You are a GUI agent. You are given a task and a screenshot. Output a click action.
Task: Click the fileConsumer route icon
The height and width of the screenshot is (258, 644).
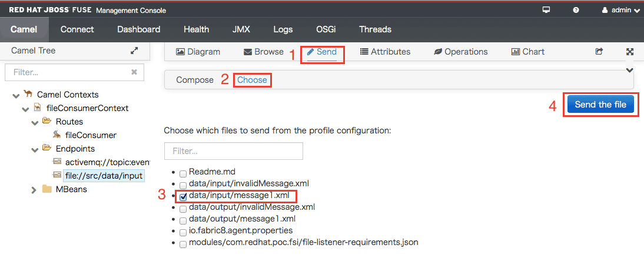point(57,135)
